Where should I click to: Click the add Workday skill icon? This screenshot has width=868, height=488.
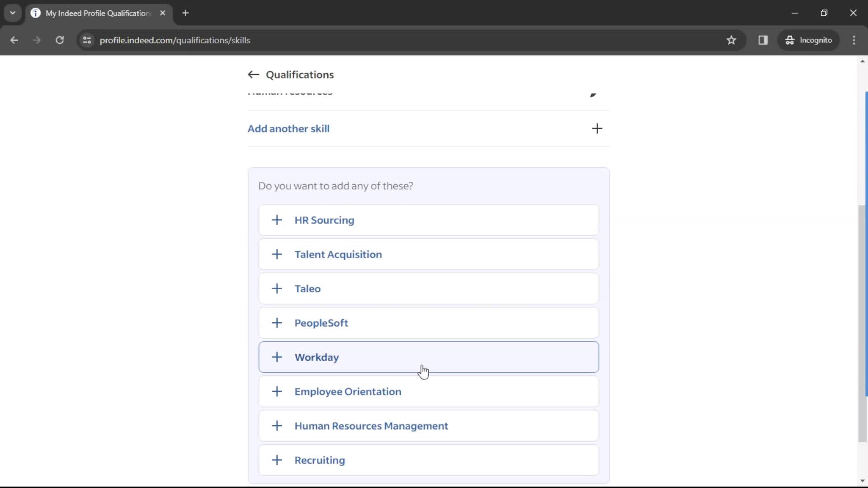(x=277, y=357)
